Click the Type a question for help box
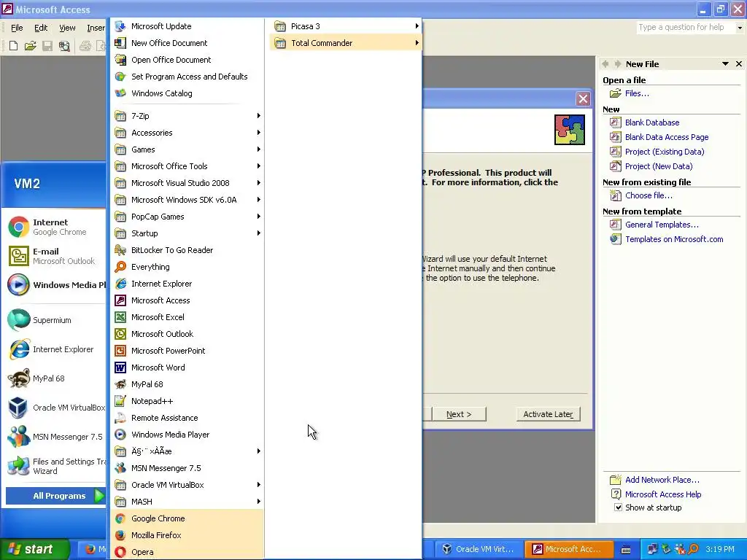The image size is (747, 560). [685, 27]
